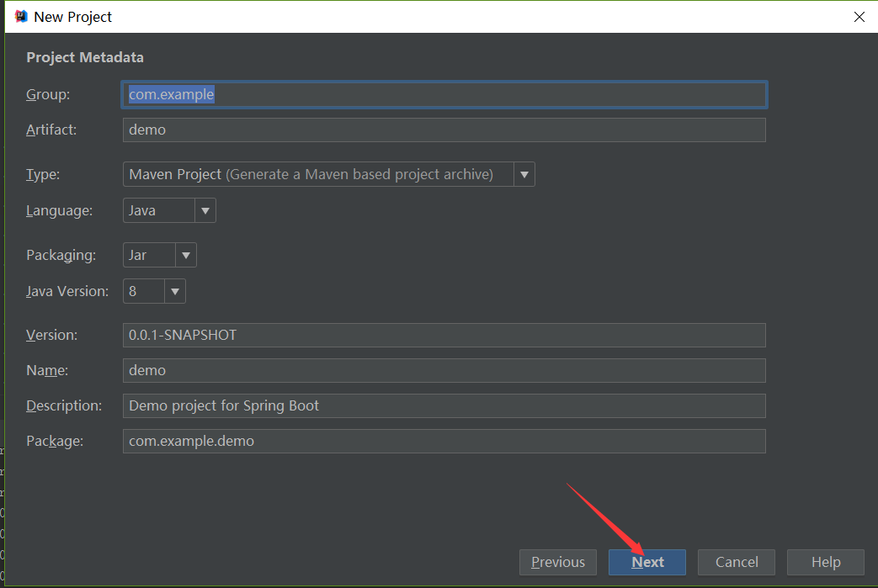The height and width of the screenshot is (588, 878).
Task: Click the Group label
Action: 48,94
